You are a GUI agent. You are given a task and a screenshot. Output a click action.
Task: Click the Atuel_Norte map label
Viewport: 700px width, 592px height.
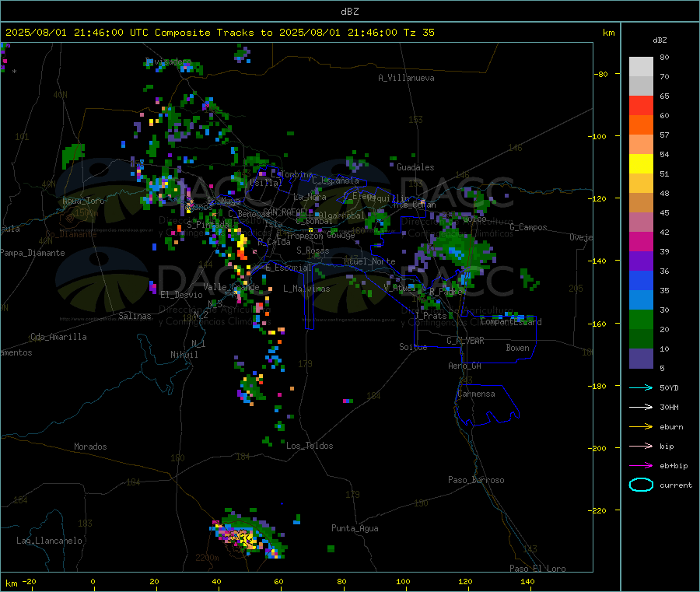pyautogui.click(x=369, y=261)
